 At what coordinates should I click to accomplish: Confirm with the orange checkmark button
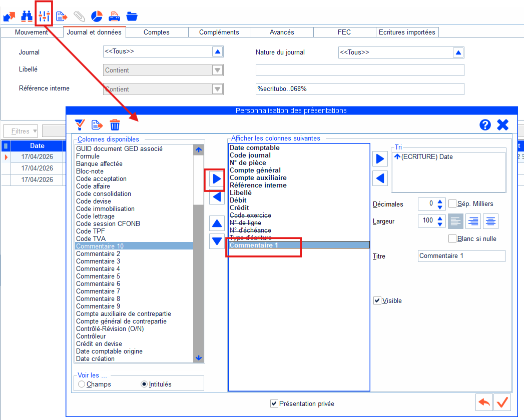[502, 402]
